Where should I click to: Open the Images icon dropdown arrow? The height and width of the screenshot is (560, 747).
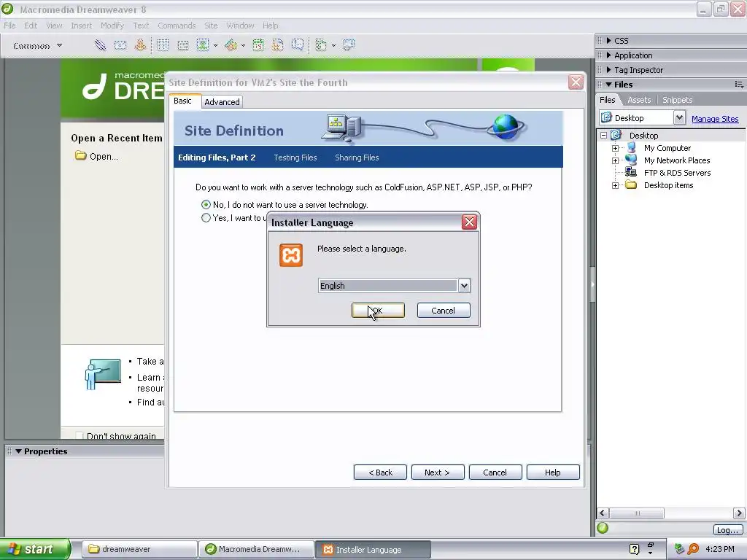(x=215, y=46)
